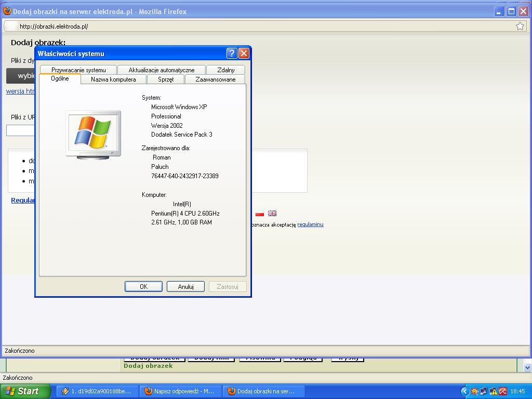Switch to the Przywracanie systemu tab

point(78,70)
